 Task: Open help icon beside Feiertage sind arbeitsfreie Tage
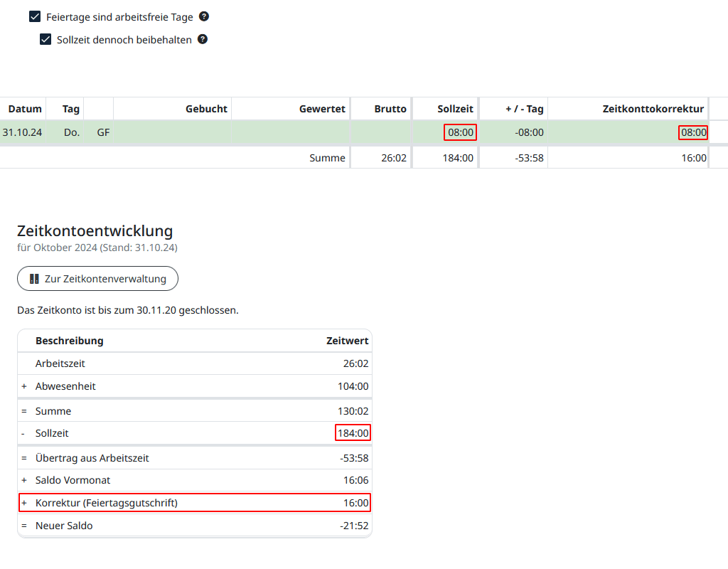(x=204, y=16)
